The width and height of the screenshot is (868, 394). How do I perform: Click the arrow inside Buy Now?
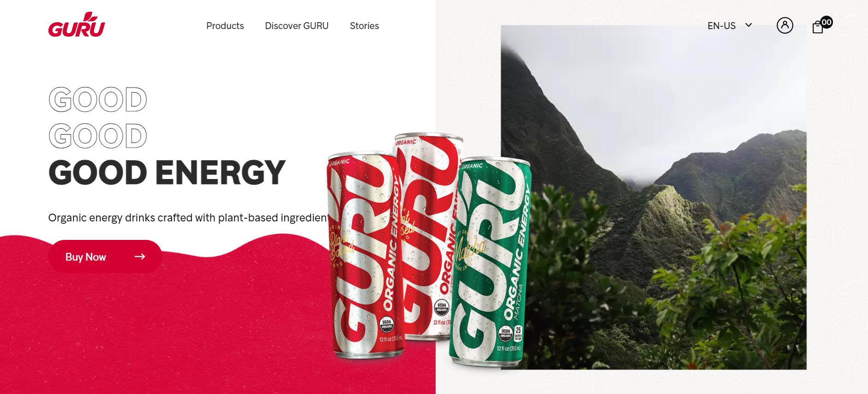(x=140, y=257)
